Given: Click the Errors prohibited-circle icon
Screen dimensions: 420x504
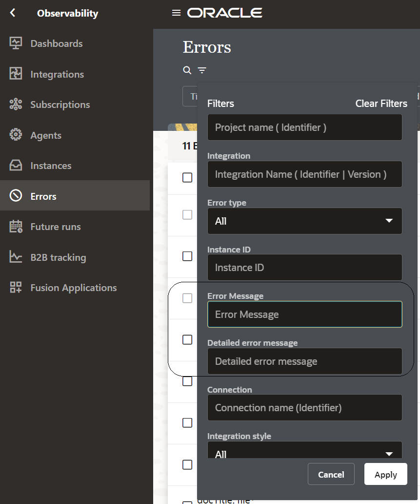Looking at the screenshot, I should pos(16,195).
